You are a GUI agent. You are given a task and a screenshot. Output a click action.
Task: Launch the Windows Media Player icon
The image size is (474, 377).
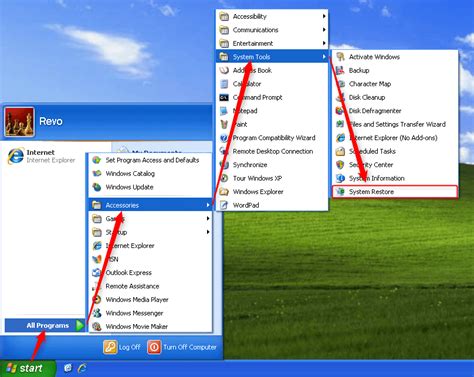97,300
